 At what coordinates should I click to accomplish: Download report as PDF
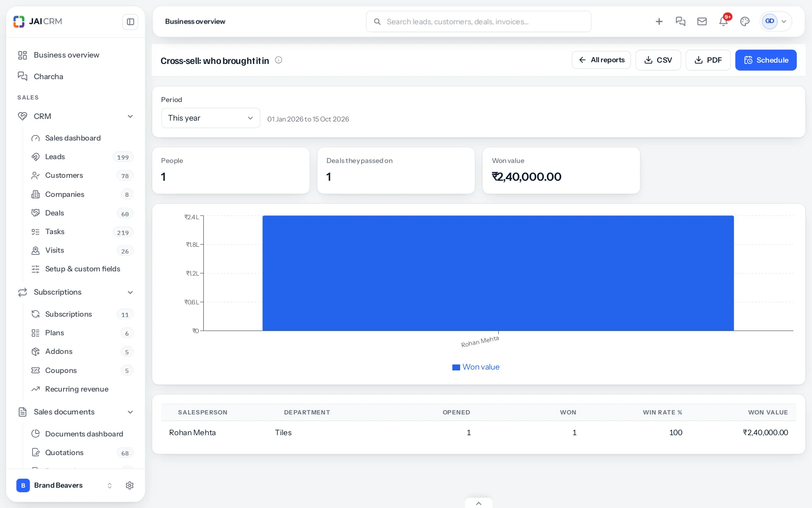[x=708, y=60]
